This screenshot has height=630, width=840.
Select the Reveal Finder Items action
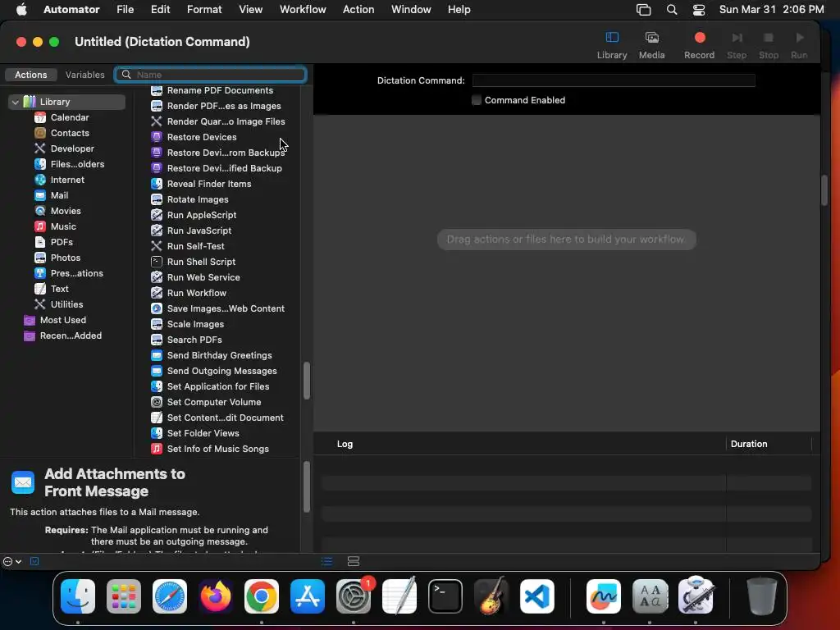(209, 184)
